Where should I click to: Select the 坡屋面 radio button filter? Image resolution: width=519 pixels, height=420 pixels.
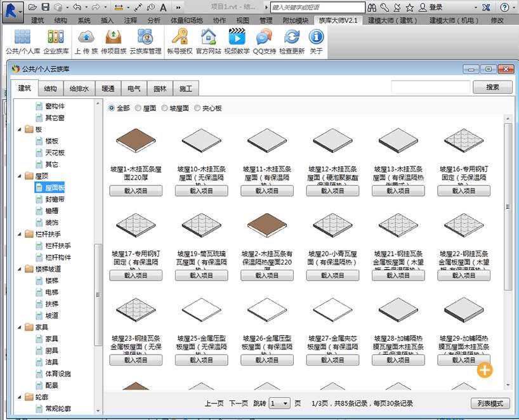(x=166, y=108)
